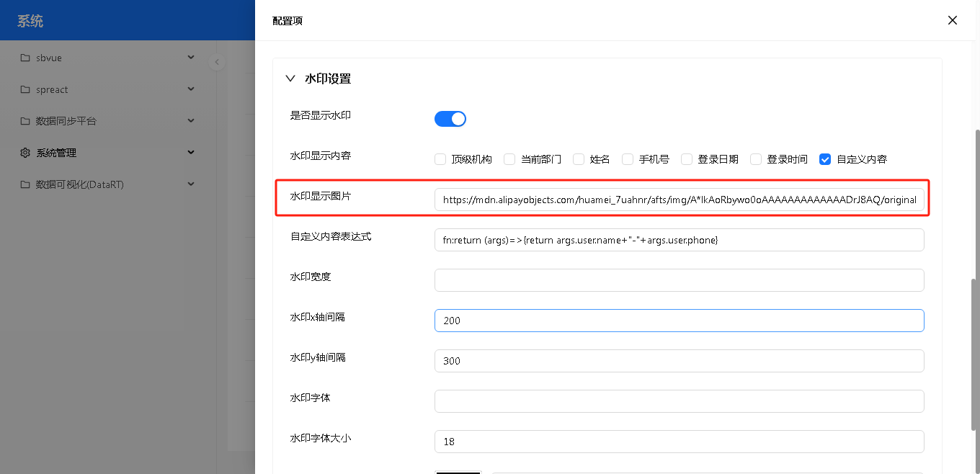Enable the 手机号 checkbox
Image resolution: width=980 pixels, height=474 pixels.
(628, 159)
